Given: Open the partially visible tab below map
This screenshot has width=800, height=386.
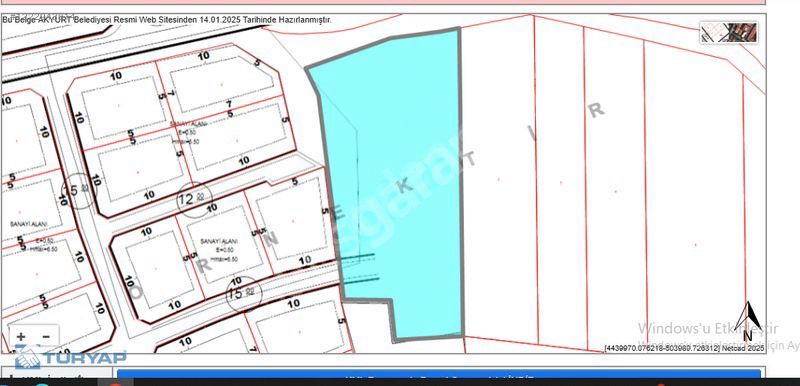Looking at the screenshot, I should coord(56,374).
